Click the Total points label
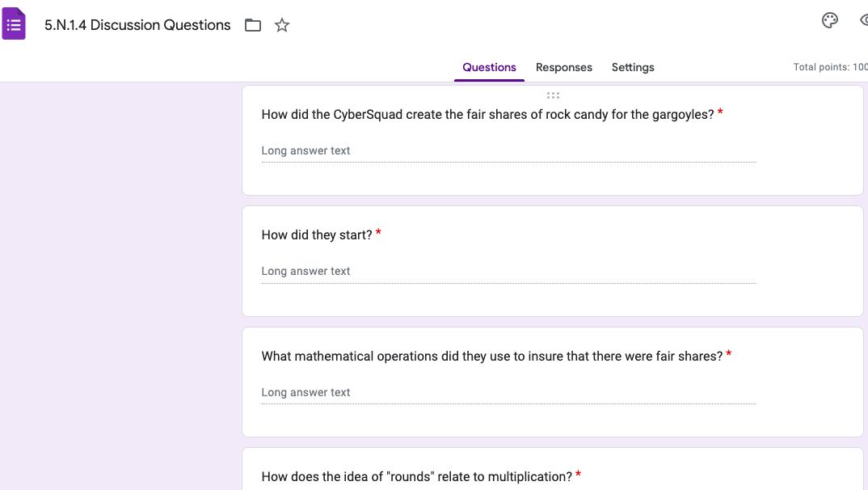 [830, 67]
